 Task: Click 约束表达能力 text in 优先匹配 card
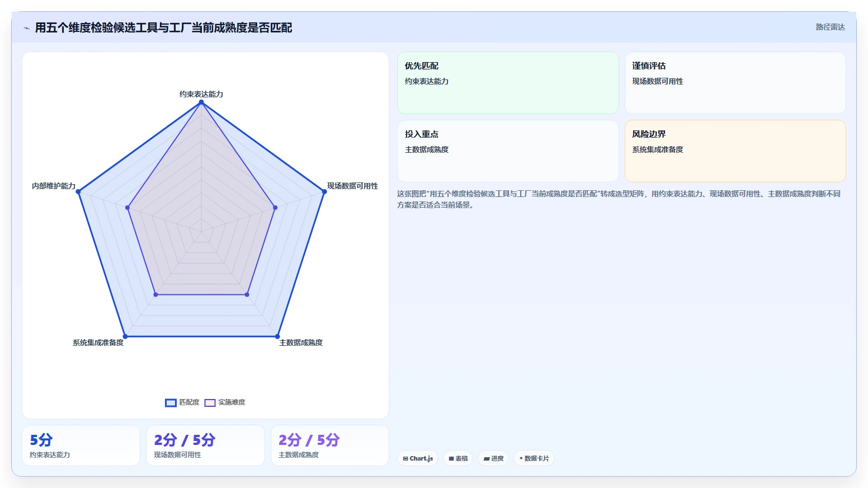coord(427,81)
